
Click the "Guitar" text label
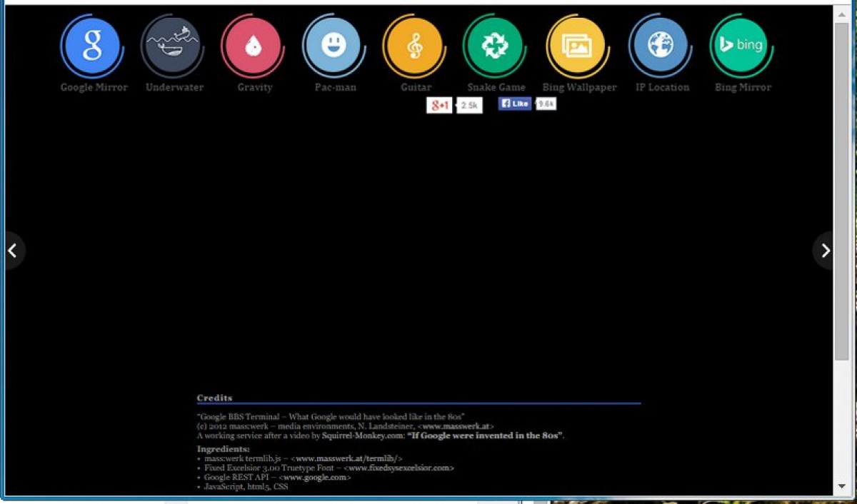coord(416,87)
